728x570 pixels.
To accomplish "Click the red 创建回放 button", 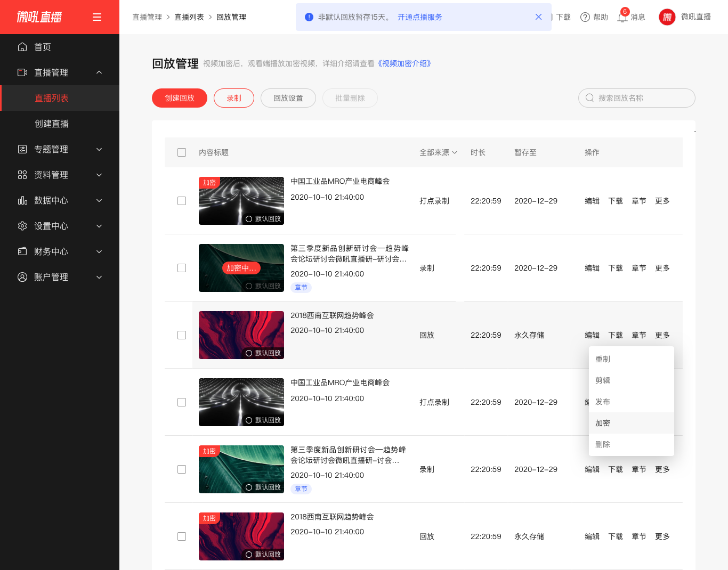I will coord(180,98).
